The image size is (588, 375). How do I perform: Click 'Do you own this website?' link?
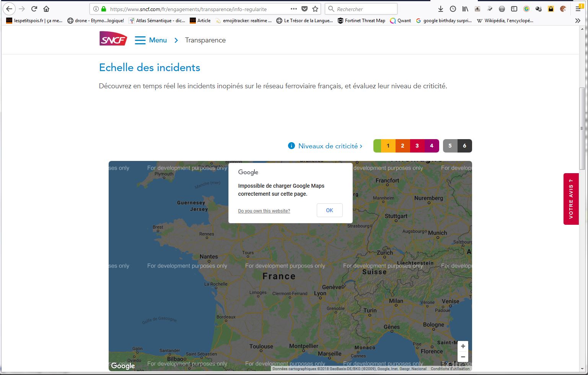[x=264, y=211]
